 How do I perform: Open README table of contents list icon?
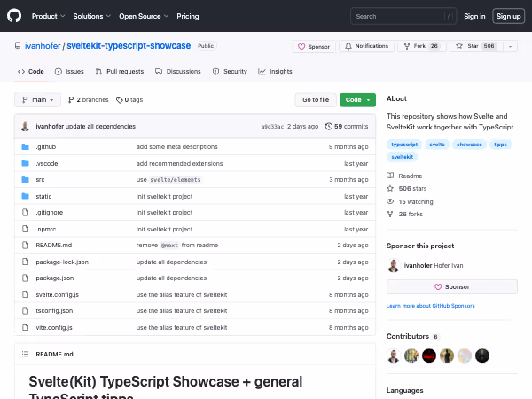point(25,354)
